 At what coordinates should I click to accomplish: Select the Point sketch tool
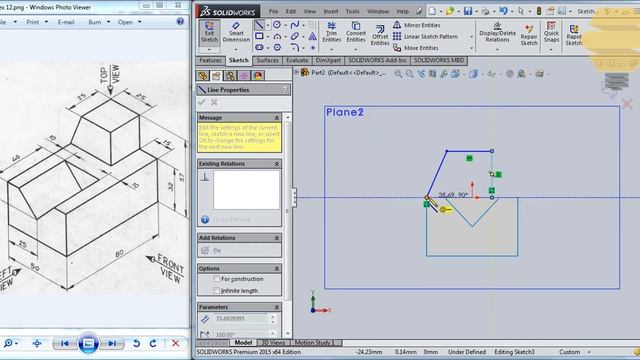(x=313, y=48)
